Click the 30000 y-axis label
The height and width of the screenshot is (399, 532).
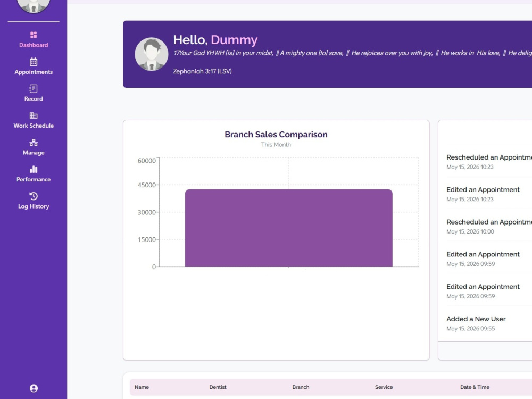(x=147, y=212)
